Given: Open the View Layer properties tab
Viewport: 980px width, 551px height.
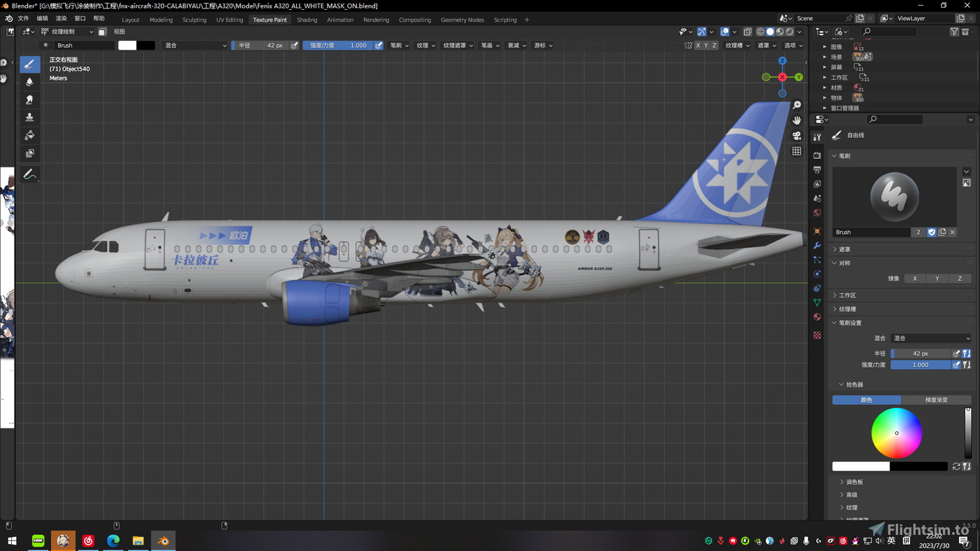Looking at the screenshot, I should coord(817,184).
